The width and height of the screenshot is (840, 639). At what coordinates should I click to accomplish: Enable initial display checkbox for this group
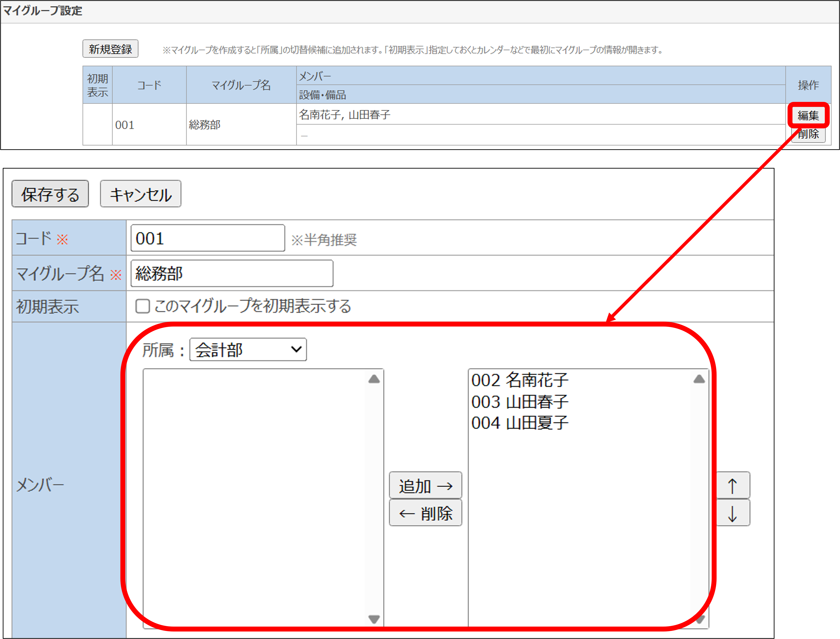pyautogui.click(x=143, y=306)
